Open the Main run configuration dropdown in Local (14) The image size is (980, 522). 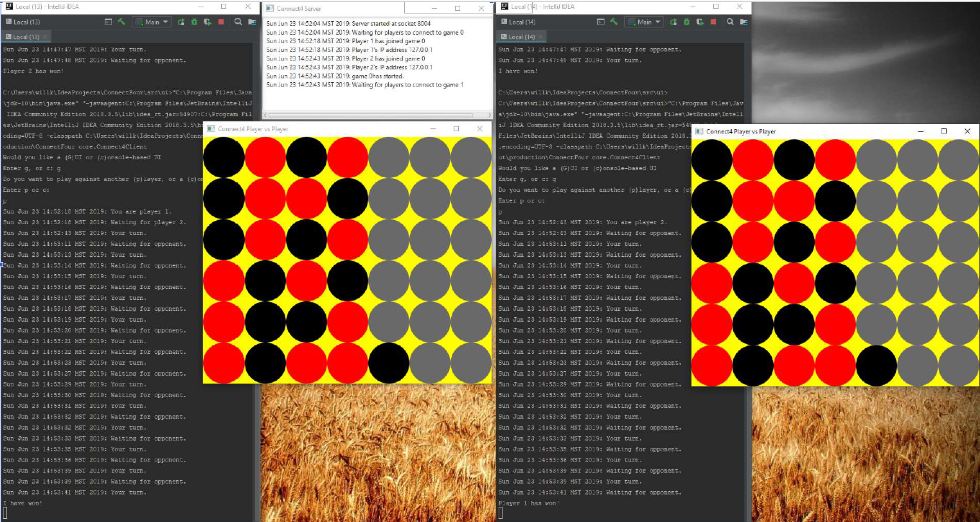coord(645,22)
